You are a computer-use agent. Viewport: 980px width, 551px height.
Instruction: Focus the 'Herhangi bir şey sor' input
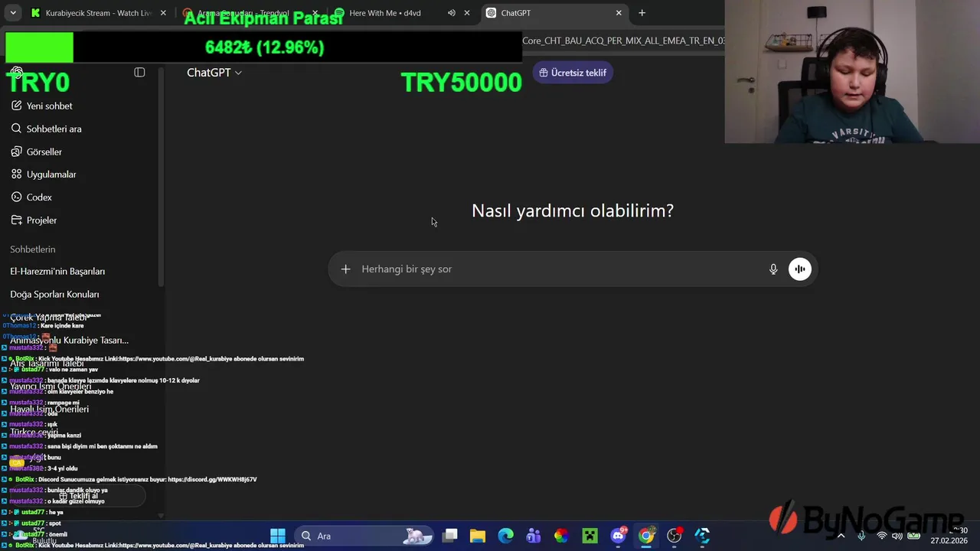[x=559, y=269]
